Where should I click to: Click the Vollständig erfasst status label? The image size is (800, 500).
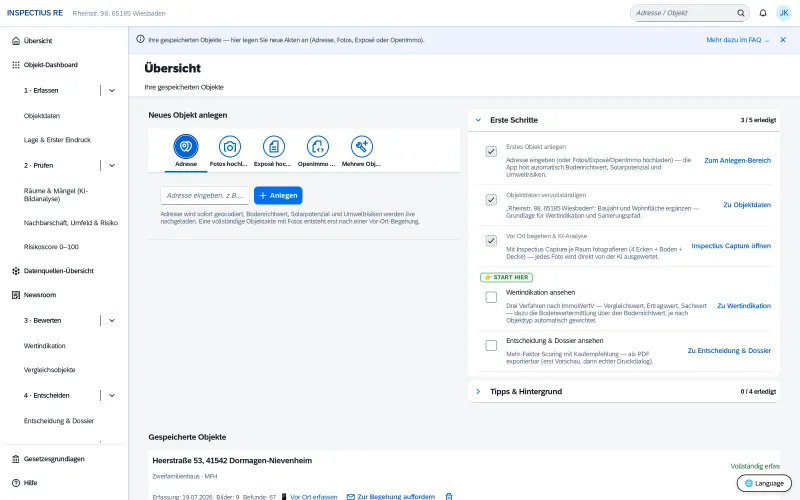[x=755, y=466]
